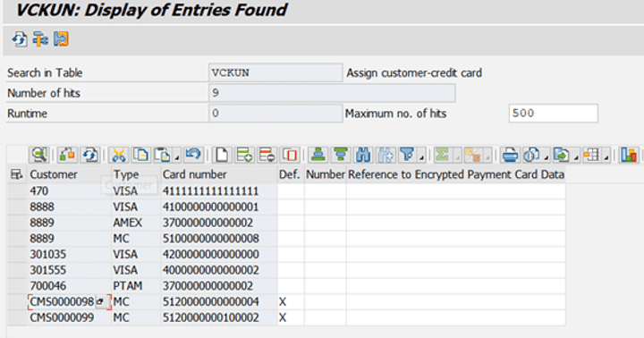644x338 pixels.
Task: Open the dropdown arrow next to Total
Action: (x=456, y=156)
